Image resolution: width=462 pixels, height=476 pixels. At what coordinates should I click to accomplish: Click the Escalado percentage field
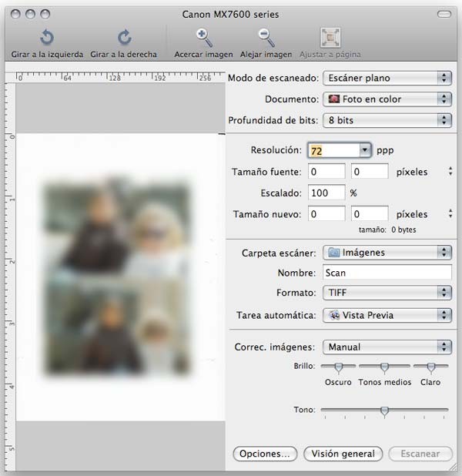click(326, 193)
